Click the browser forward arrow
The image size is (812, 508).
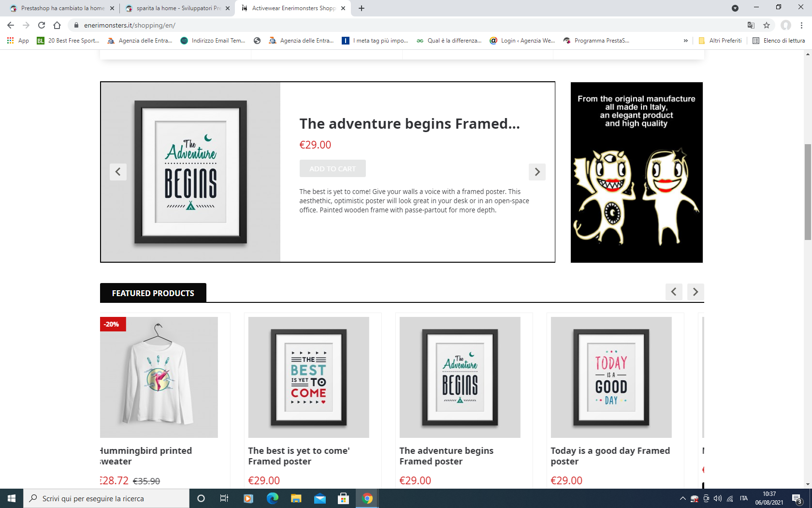point(26,25)
